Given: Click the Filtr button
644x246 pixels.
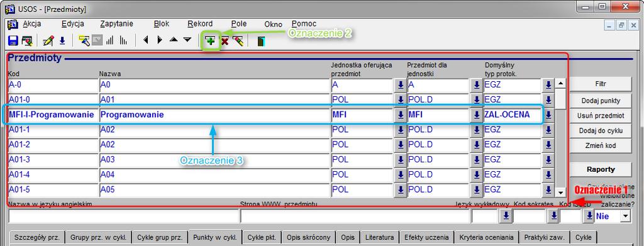Looking at the screenshot, I should point(601,84).
